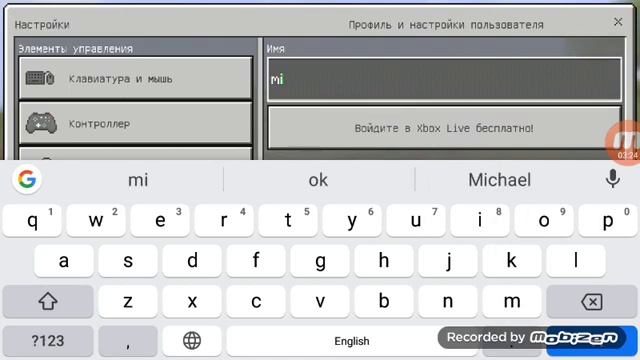Tap the Google G logo on keyboard

click(x=27, y=179)
